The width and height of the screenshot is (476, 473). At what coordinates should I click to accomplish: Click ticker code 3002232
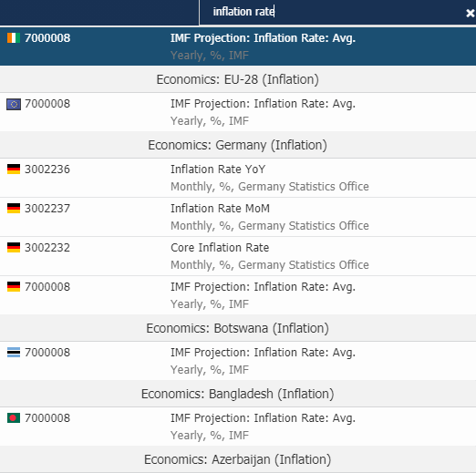click(x=47, y=248)
